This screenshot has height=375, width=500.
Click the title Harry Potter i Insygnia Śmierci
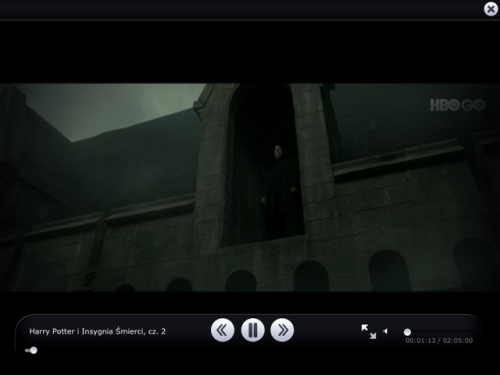97,331
